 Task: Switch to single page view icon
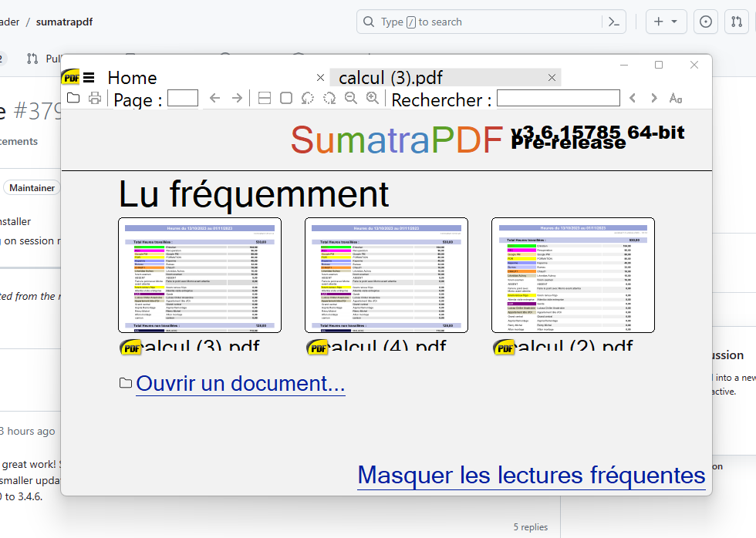coord(286,98)
